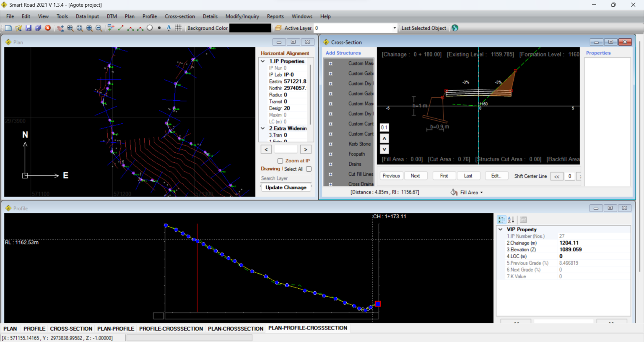Open the Modify/Inquiry menu

[x=242, y=16]
